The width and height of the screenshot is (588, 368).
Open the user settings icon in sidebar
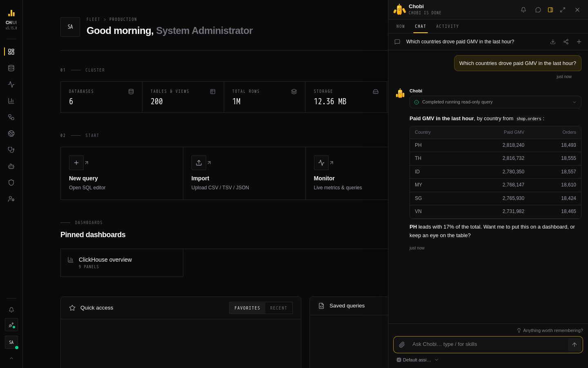11,199
